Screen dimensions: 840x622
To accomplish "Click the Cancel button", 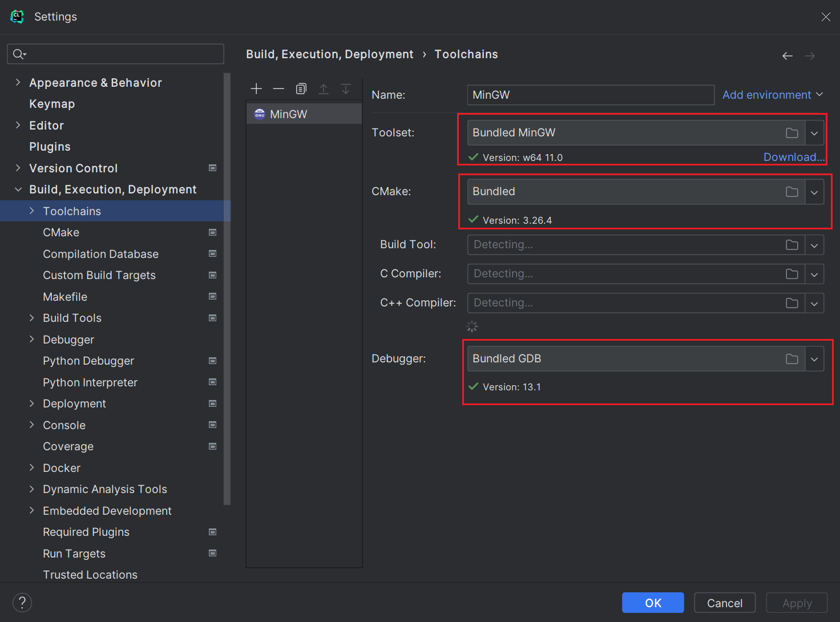I will (x=725, y=603).
